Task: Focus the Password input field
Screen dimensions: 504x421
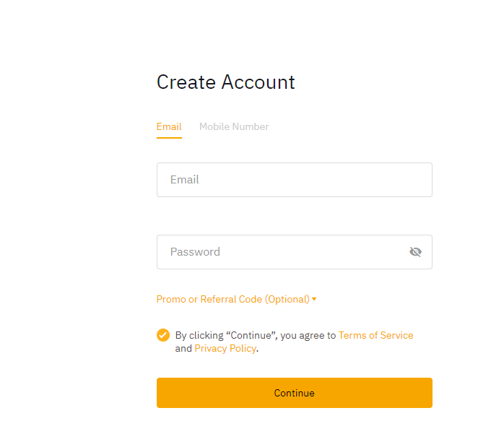Action: coord(295,252)
